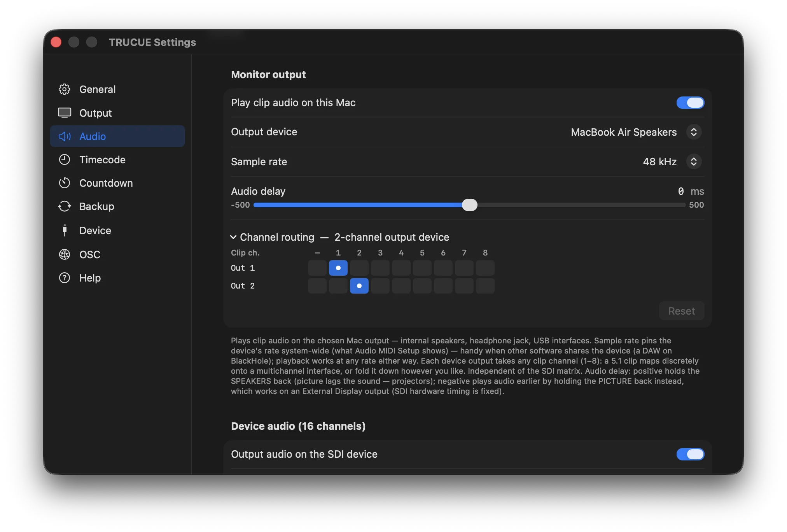Viewport: 787px width, 532px height.
Task: Select Timecode in the sidebar
Action: tap(117, 160)
